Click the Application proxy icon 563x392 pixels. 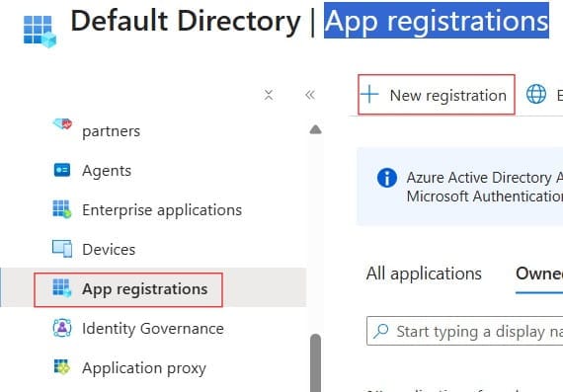pos(62,367)
